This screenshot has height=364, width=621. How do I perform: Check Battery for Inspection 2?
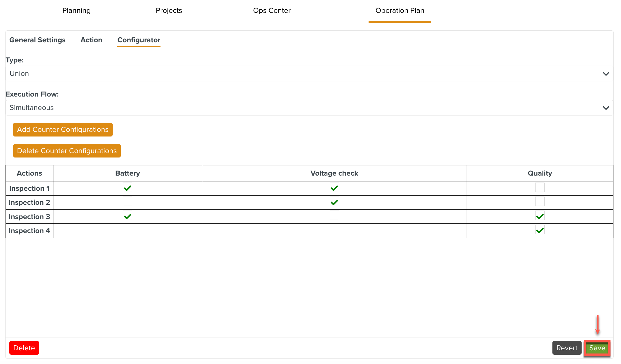(128, 202)
